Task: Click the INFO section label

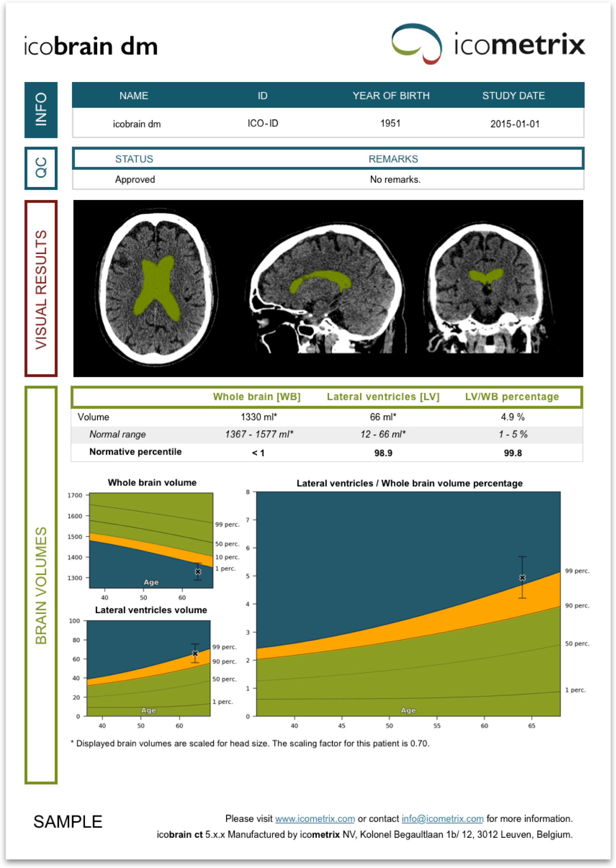Action: click(41, 109)
